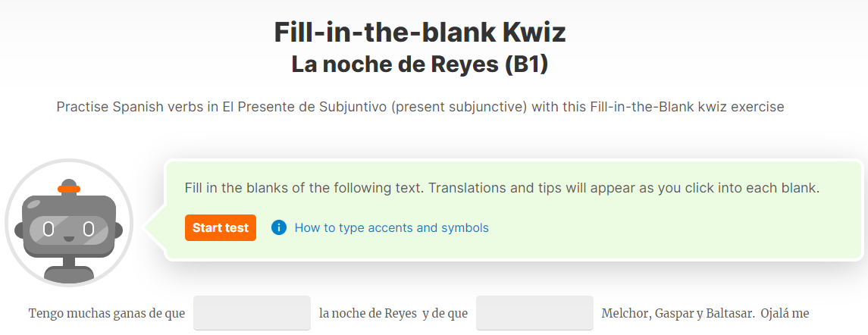Click the robot's smiling mouth
The height and width of the screenshot is (335, 868).
point(69,239)
